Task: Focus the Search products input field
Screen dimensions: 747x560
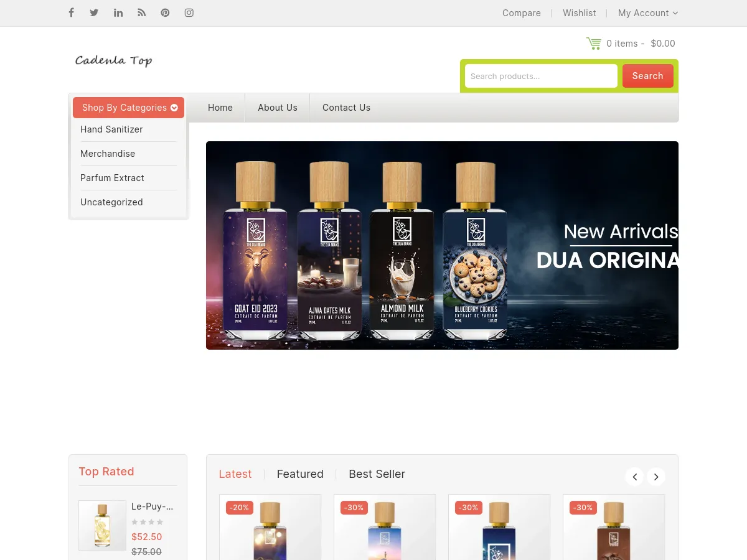Action: coord(541,76)
